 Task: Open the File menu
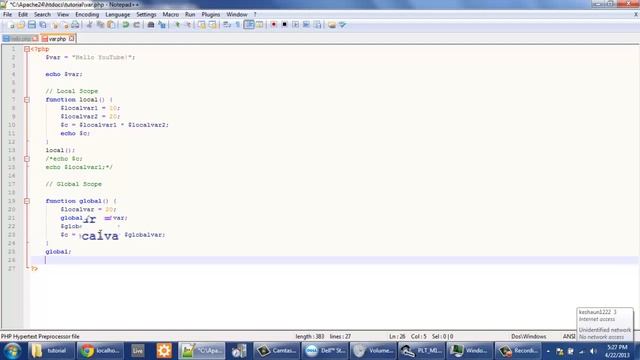click(7, 14)
